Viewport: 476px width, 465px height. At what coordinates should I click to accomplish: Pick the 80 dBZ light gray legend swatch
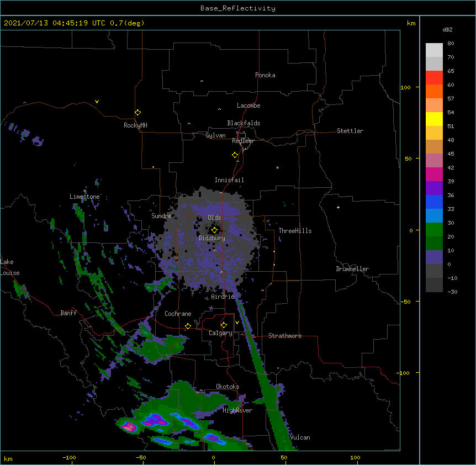tap(434, 50)
